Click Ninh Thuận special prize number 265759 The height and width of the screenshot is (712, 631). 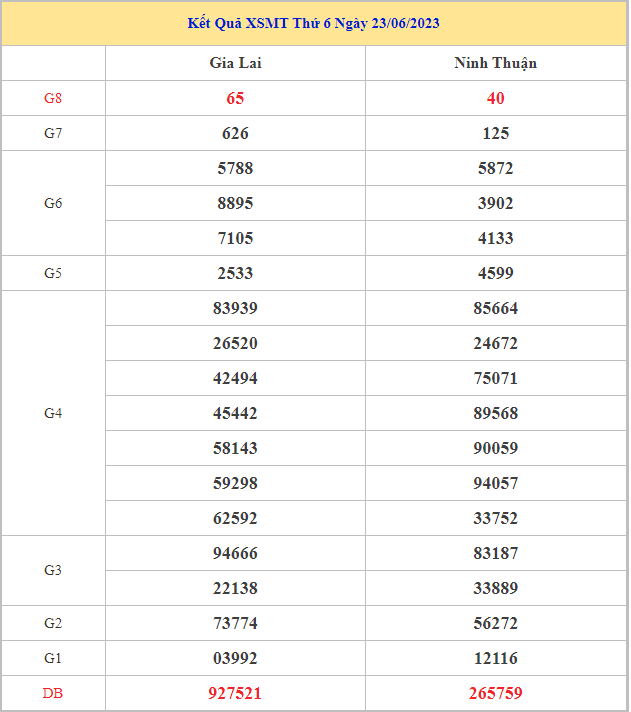point(495,693)
